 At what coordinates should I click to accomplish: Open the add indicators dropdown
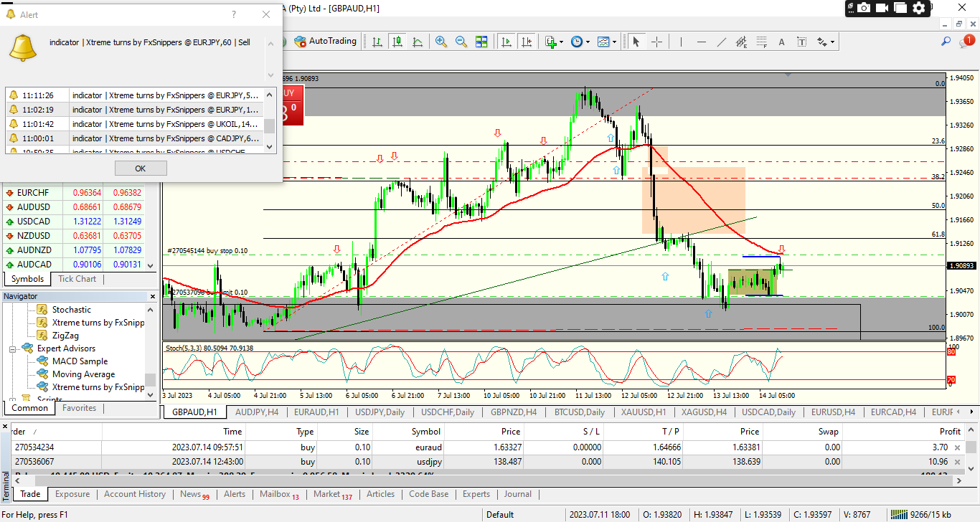click(554, 42)
